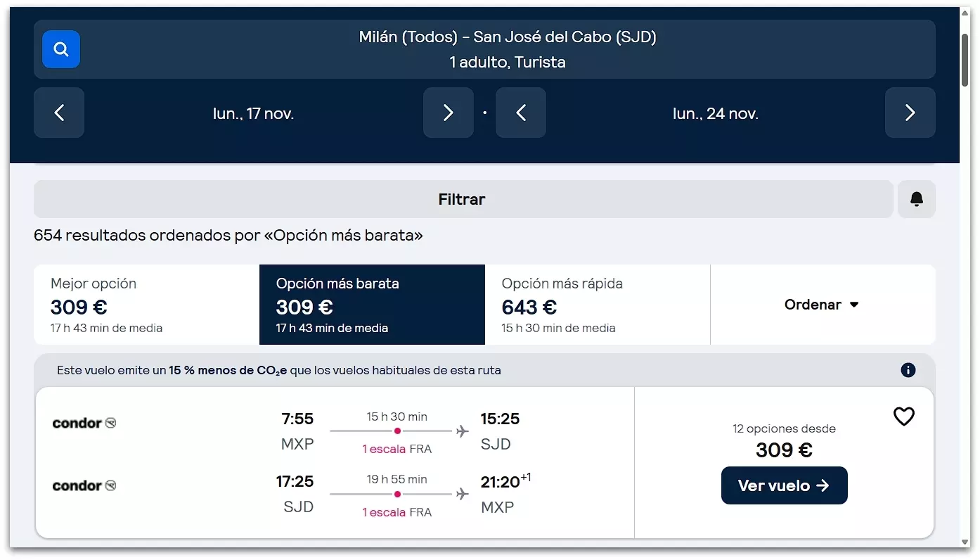Click the Milán – San José del Cabo route text
This screenshot has width=980, height=560.
(x=508, y=37)
